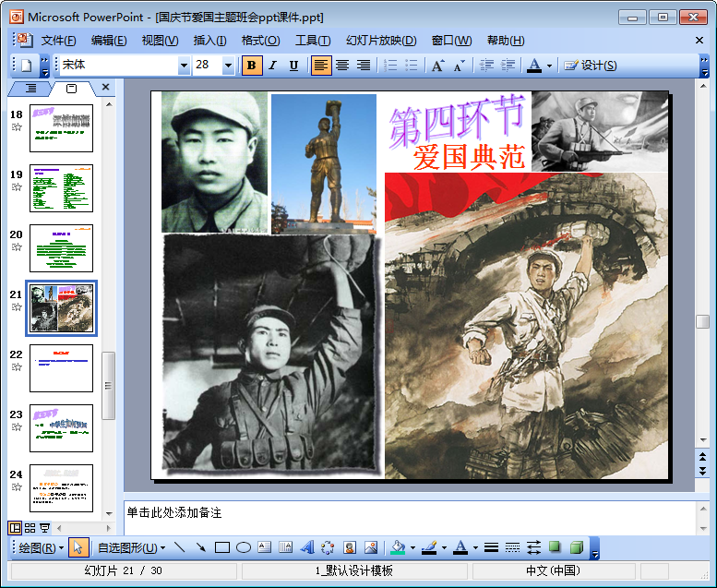Open the 插入(I) menu

[x=209, y=41]
